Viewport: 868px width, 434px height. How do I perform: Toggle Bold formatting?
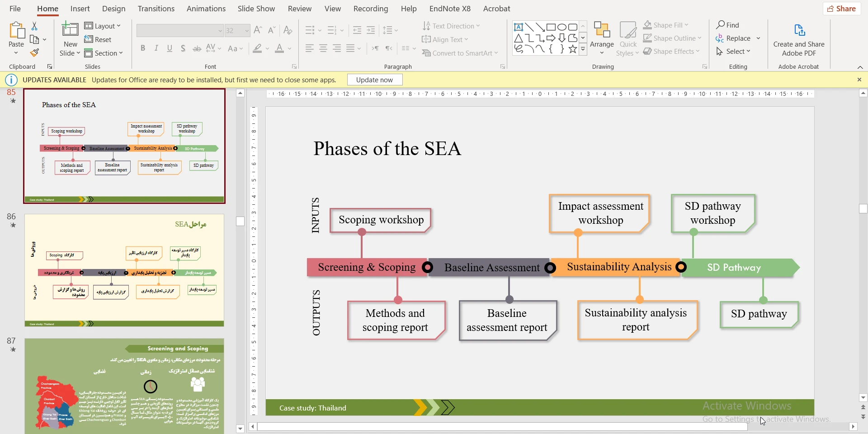[x=143, y=48]
